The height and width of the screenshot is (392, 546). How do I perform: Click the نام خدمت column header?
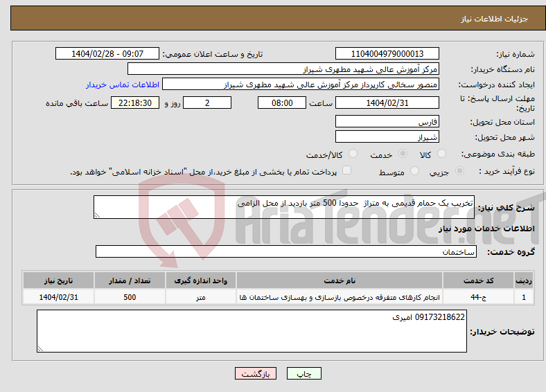tap(340, 280)
